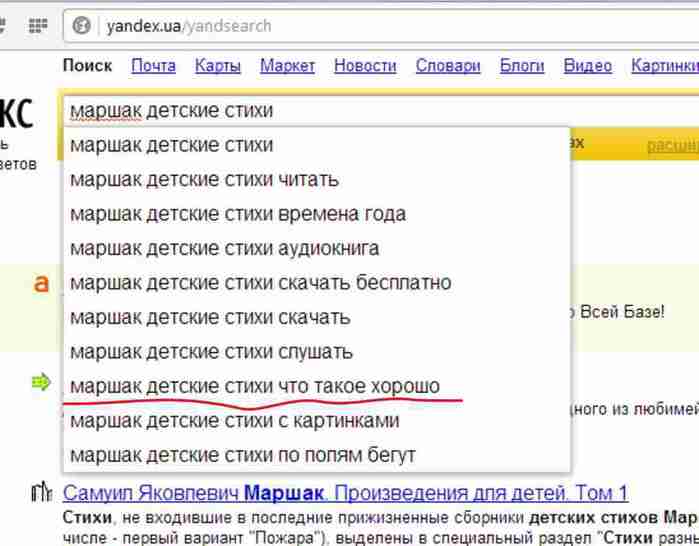Open the Почта link
Viewport: 699px width, 546px height.
[153, 66]
